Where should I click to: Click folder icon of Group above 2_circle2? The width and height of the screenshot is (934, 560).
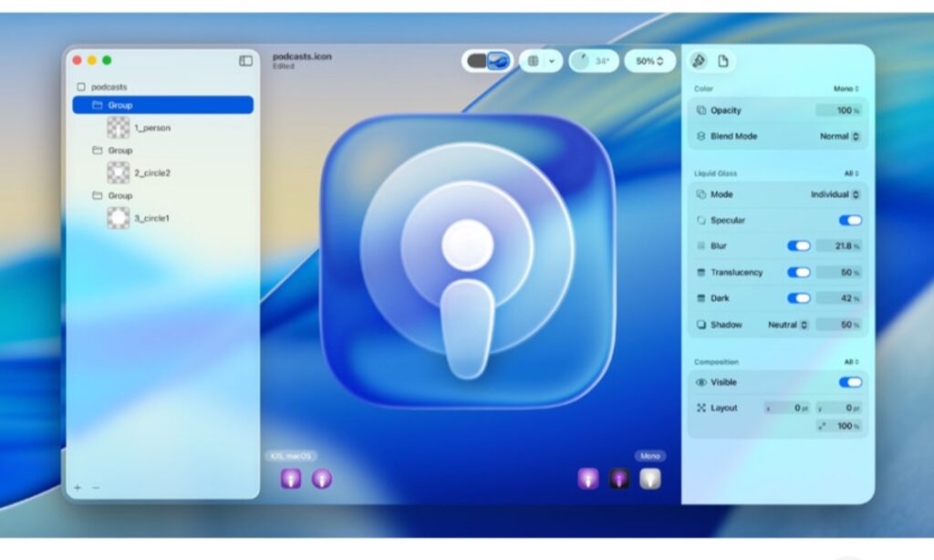point(97,150)
